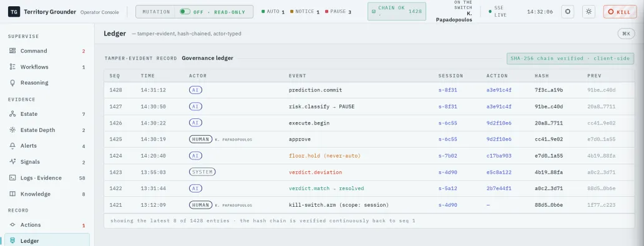Toggle the Mutation read-only switch
Image resolution: width=644 pixels, height=246 pixels.
click(185, 11)
